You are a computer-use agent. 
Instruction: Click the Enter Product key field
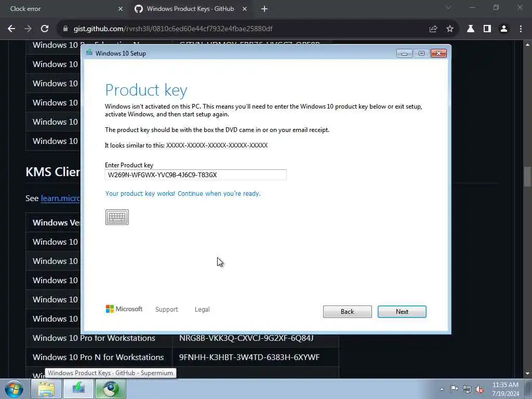196,175
